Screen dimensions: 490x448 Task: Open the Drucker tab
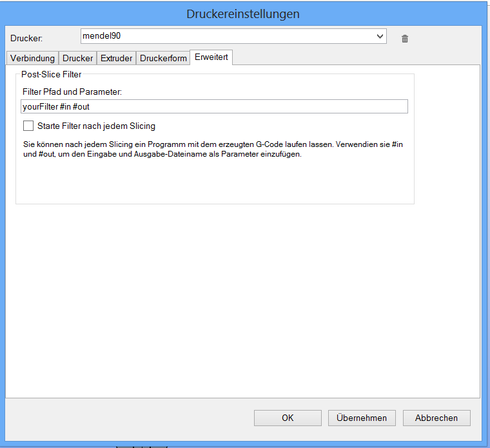(x=77, y=58)
